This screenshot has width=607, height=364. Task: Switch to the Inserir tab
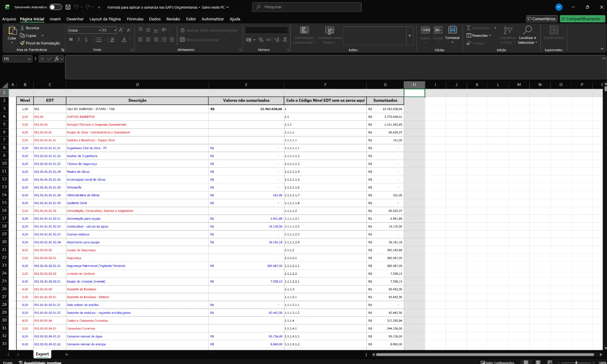coord(55,19)
